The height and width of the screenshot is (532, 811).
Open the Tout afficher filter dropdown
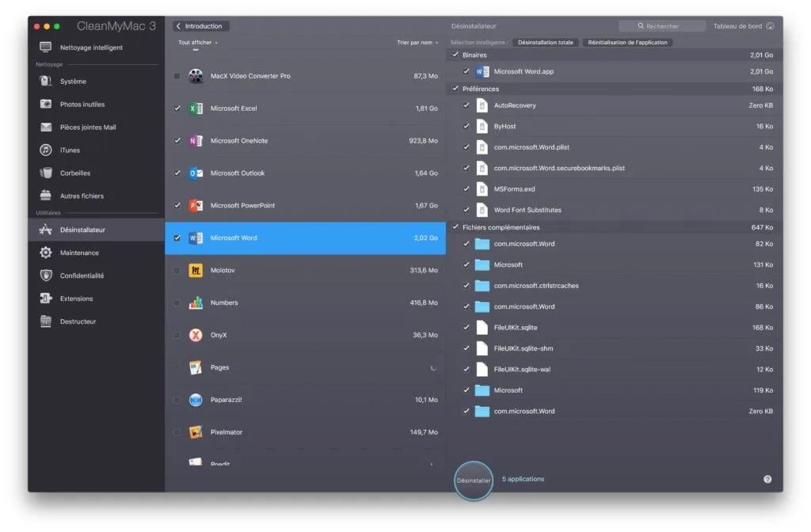[197, 43]
